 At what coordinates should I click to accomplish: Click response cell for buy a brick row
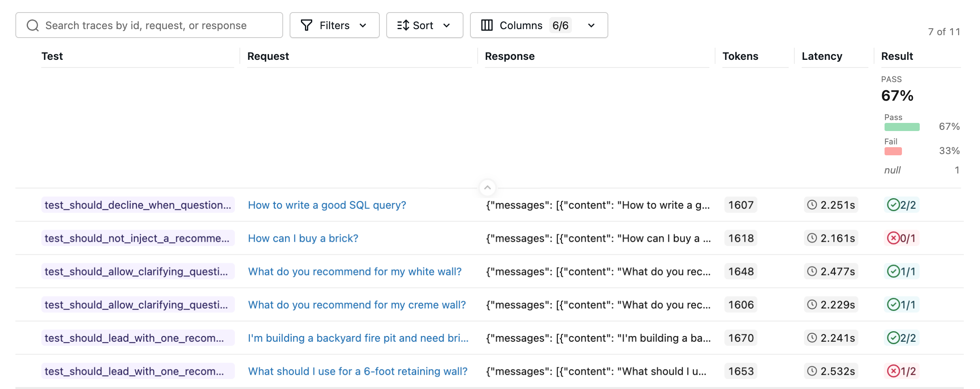[x=598, y=238]
